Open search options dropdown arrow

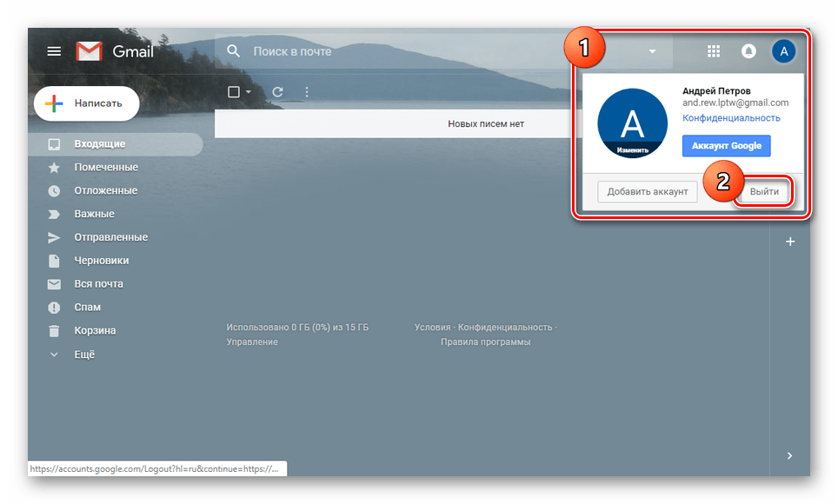[x=652, y=51]
